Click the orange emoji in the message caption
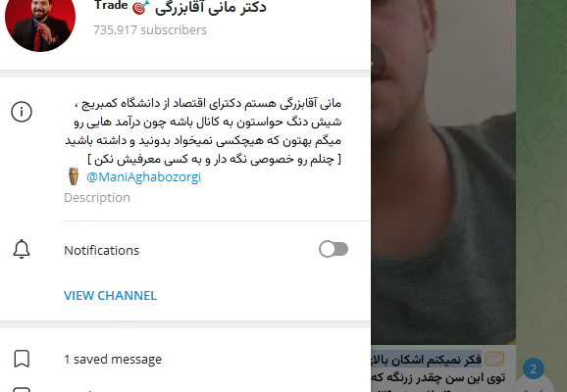Viewport: 567px width, 392px height. tap(493, 359)
